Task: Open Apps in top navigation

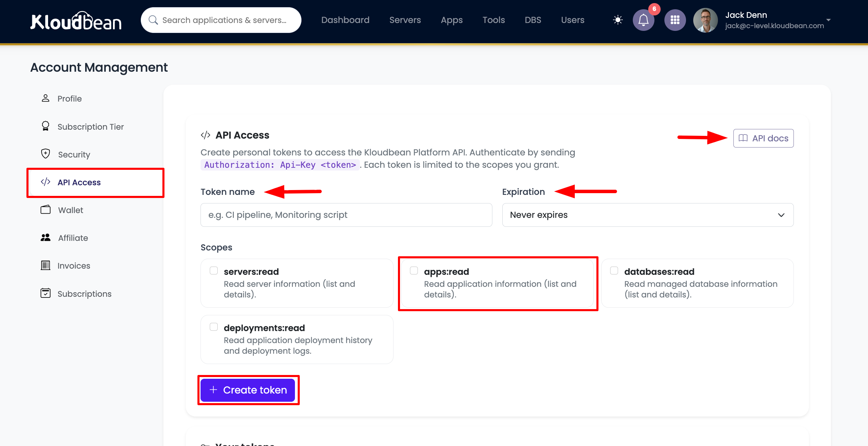Action: 452,20
